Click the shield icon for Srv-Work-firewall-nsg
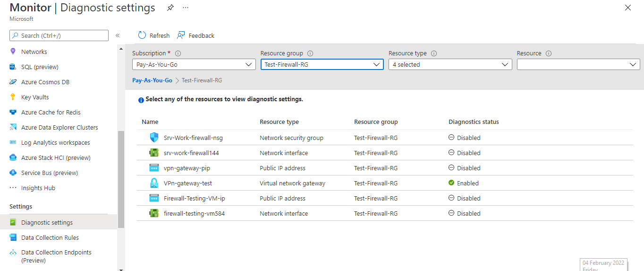 click(154, 138)
